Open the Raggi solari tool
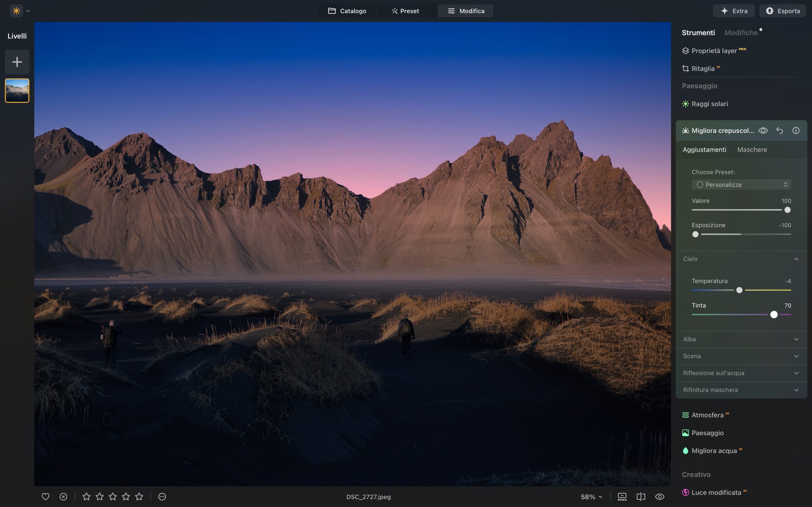 pyautogui.click(x=709, y=104)
